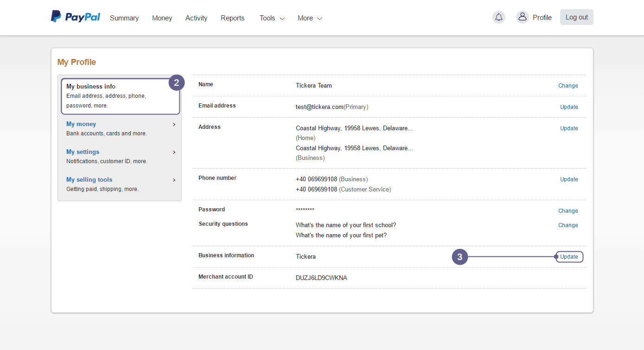Screen dimensions: 644x350
Task: Open the notifications bell icon
Action: [x=499, y=17]
